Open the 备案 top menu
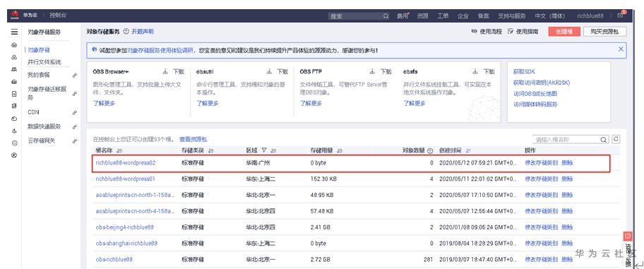 [x=483, y=16]
